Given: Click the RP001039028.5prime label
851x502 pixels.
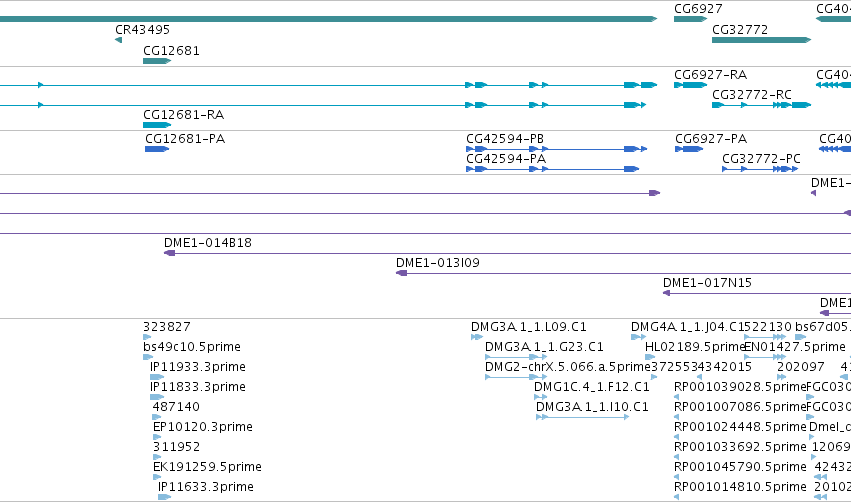Looking at the screenshot, I should 740,387.
